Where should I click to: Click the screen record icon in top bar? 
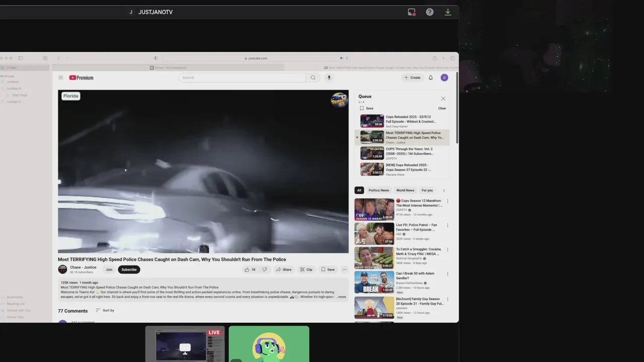(x=412, y=12)
